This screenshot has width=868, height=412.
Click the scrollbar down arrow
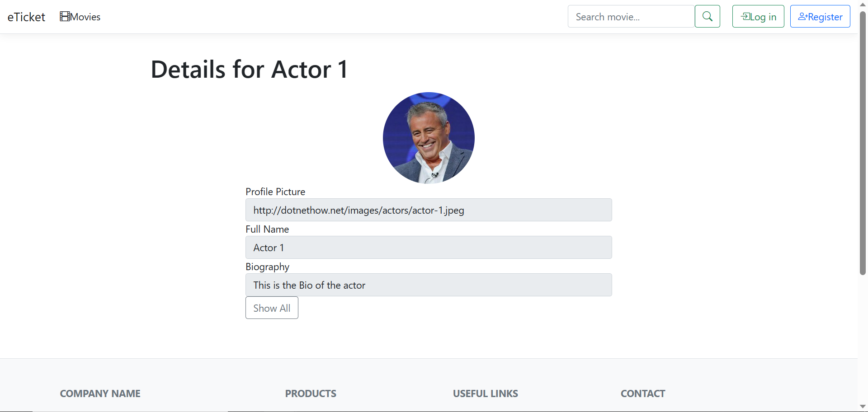tap(863, 407)
